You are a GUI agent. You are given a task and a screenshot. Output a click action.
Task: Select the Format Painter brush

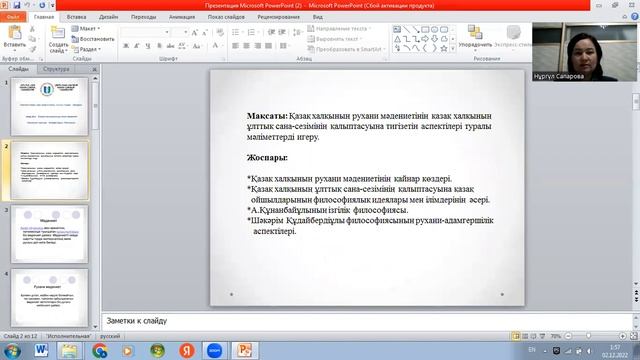pyautogui.click(x=32, y=49)
